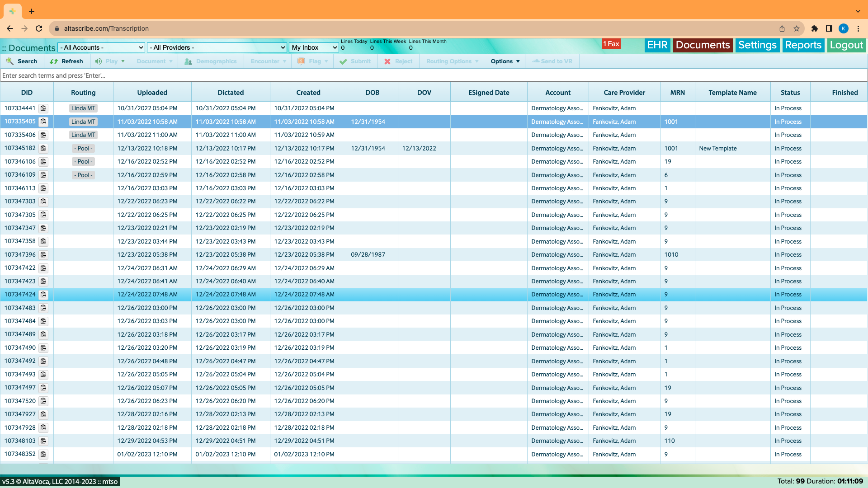Open the Reports tab

coord(802,45)
